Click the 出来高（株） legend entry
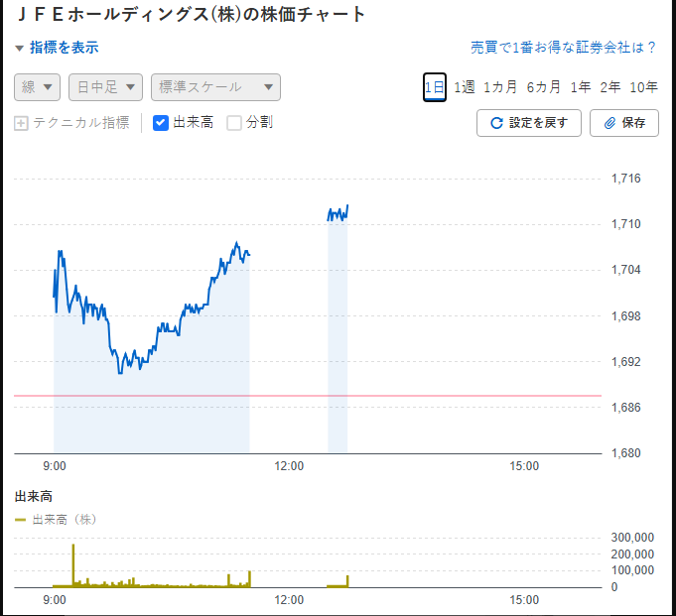 (x=56, y=520)
